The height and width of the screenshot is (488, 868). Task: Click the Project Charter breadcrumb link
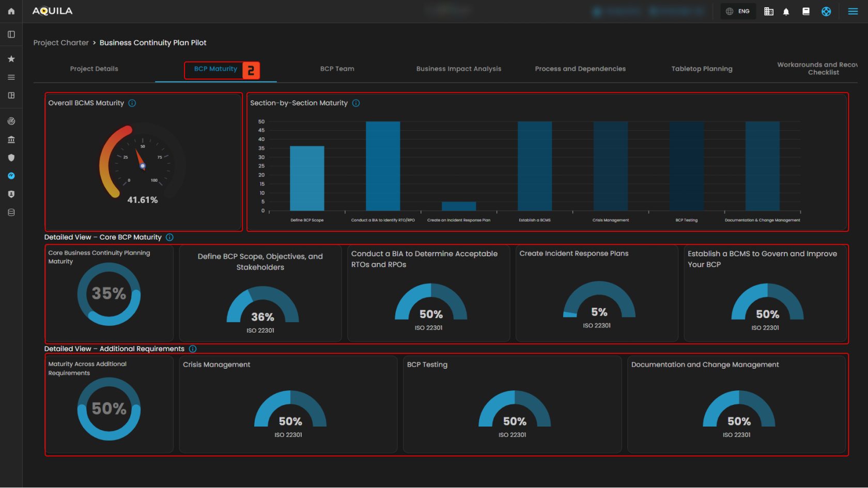(x=61, y=43)
